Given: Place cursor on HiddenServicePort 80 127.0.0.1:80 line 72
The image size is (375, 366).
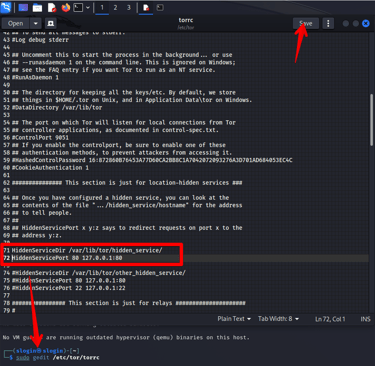Looking at the screenshot, I should tap(67, 258).
